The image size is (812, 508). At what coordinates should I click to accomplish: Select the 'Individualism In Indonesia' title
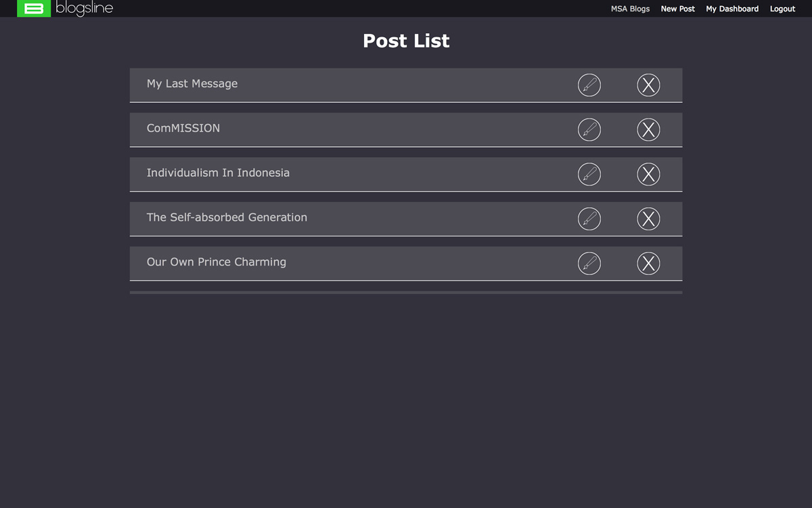pyautogui.click(x=218, y=173)
